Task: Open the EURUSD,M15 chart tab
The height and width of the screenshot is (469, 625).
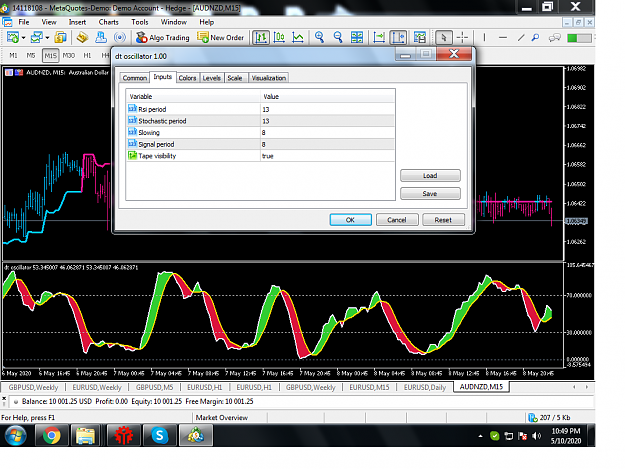Action: coord(369,387)
